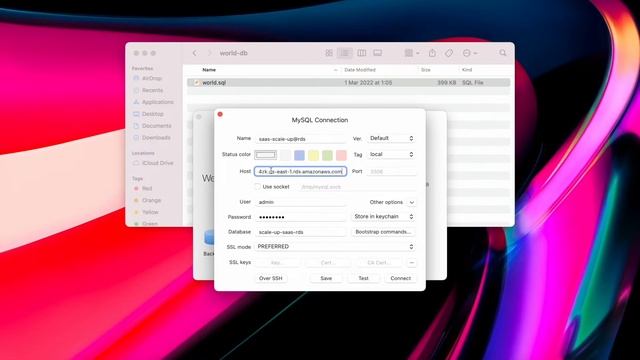The width and height of the screenshot is (640, 360).
Task: Open the SSL mode PREFERRED dropdown
Action: click(335, 247)
